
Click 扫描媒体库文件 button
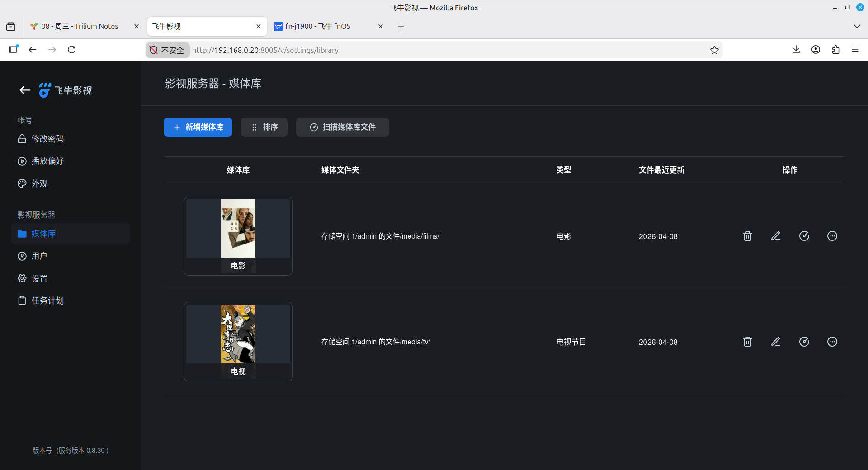342,127
